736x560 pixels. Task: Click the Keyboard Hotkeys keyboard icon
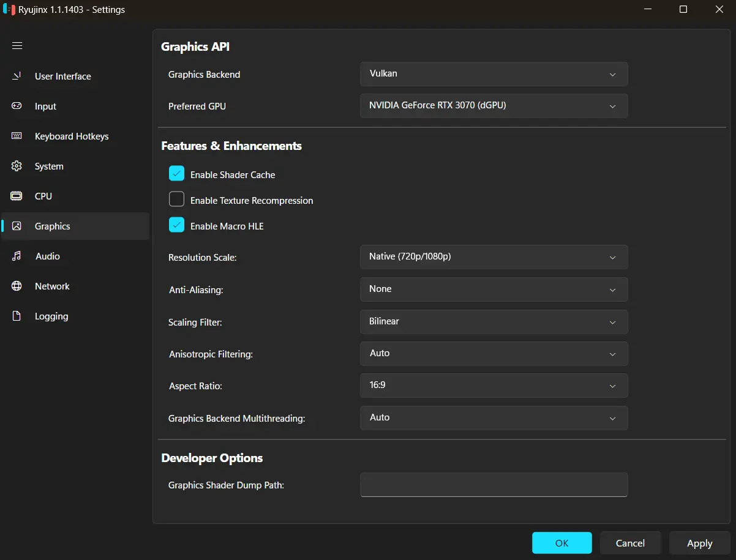pyautogui.click(x=17, y=136)
